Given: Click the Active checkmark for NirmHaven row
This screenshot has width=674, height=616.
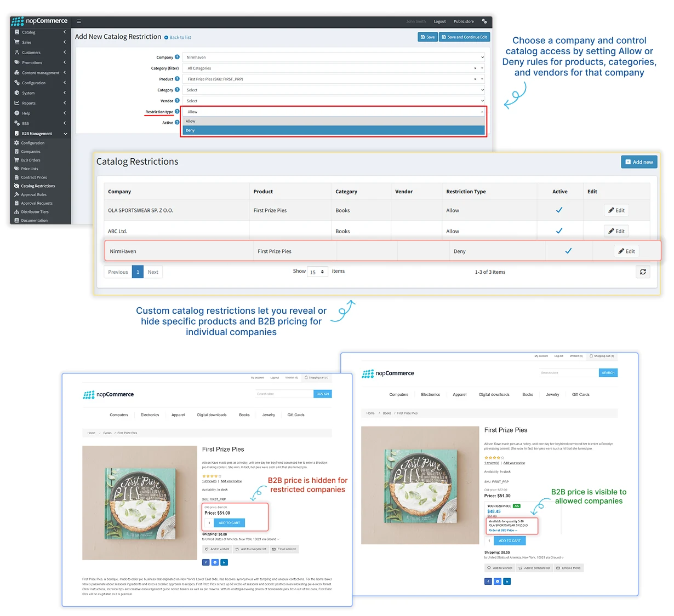Looking at the screenshot, I should coord(568,251).
